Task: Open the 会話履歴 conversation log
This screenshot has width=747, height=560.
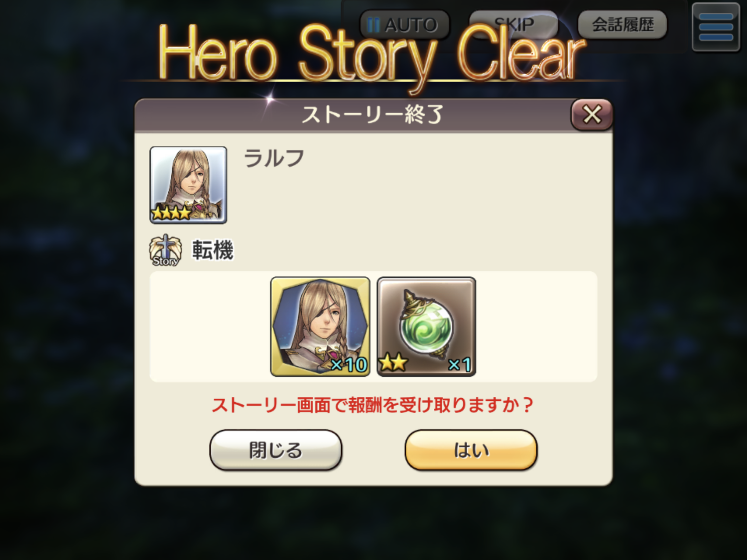Action: coord(622,24)
